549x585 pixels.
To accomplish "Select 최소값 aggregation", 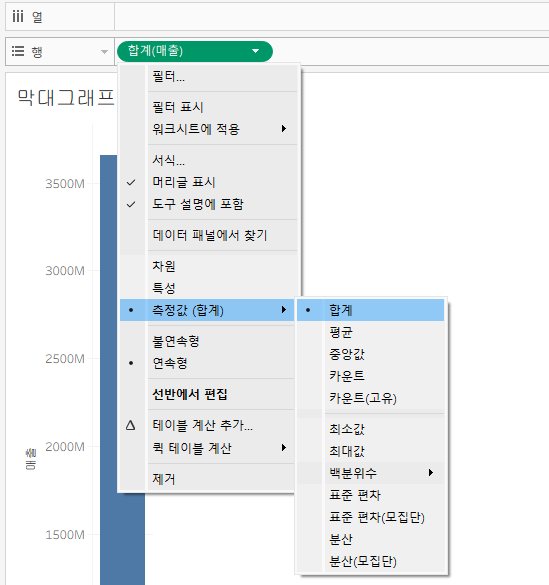I will pyautogui.click(x=371, y=429).
